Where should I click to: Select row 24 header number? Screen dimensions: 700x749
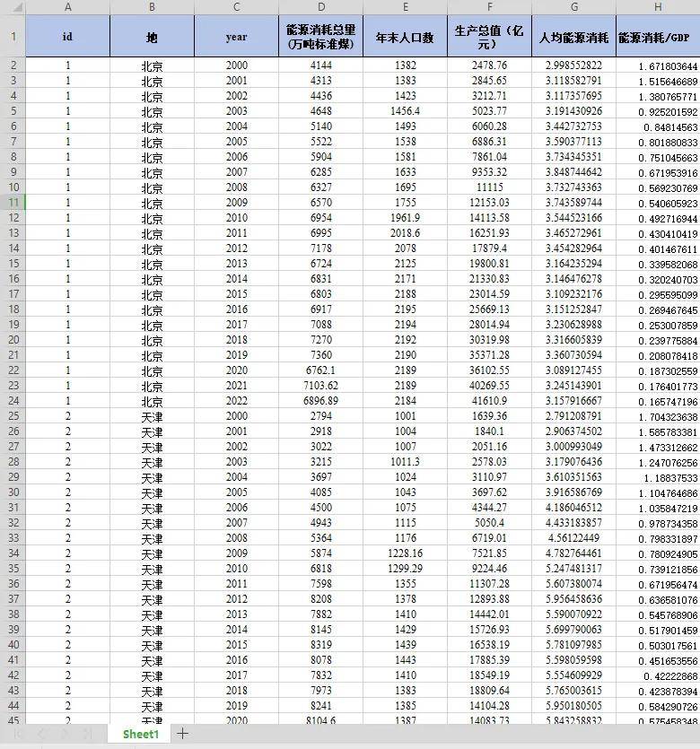13,401
